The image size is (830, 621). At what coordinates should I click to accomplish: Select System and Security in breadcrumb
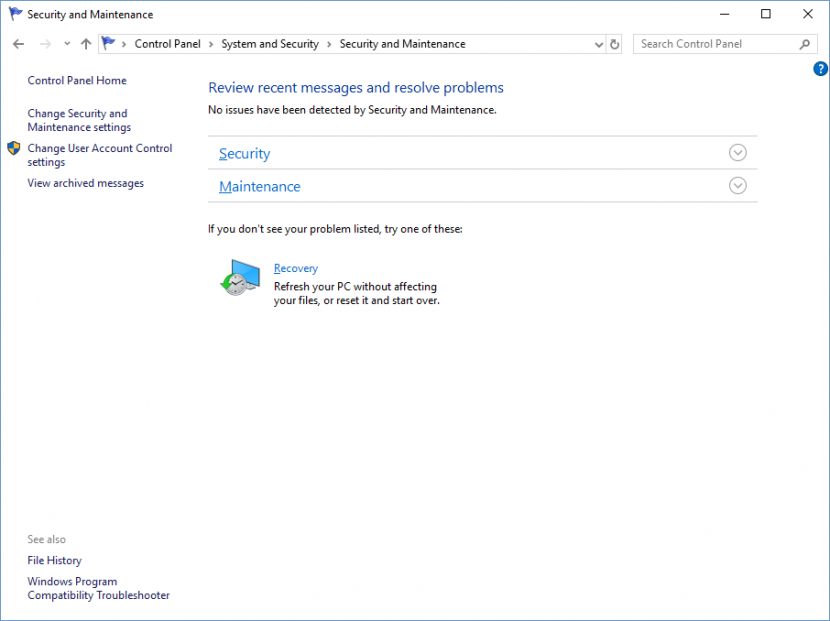[x=270, y=44]
